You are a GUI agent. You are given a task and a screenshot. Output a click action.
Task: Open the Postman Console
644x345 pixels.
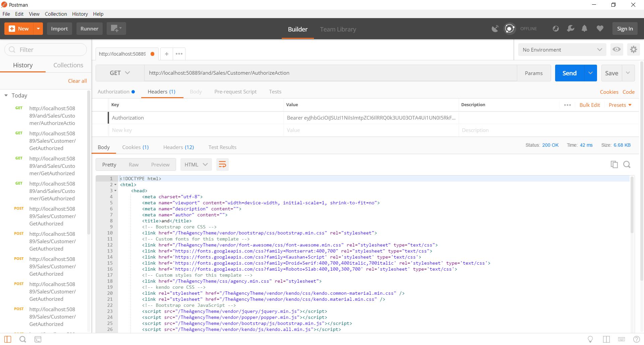pyautogui.click(x=38, y=339)
